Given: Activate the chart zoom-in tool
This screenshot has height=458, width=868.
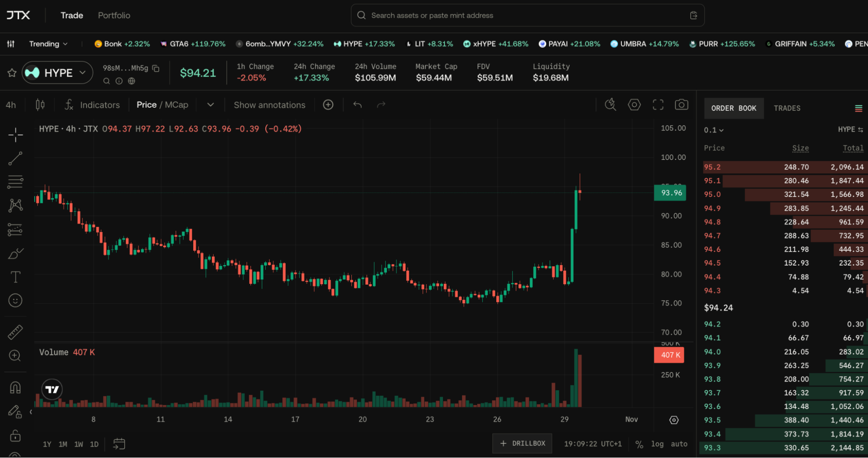Looking at the screenshot, I should (x=15, y=356).
